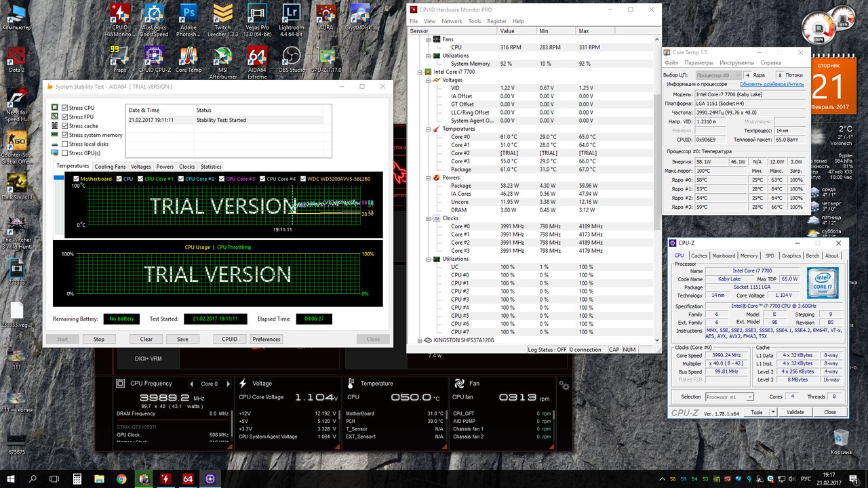
Task: Open the Tools dropdown arrow in CPU-Z
Action: tap(772, 412)
